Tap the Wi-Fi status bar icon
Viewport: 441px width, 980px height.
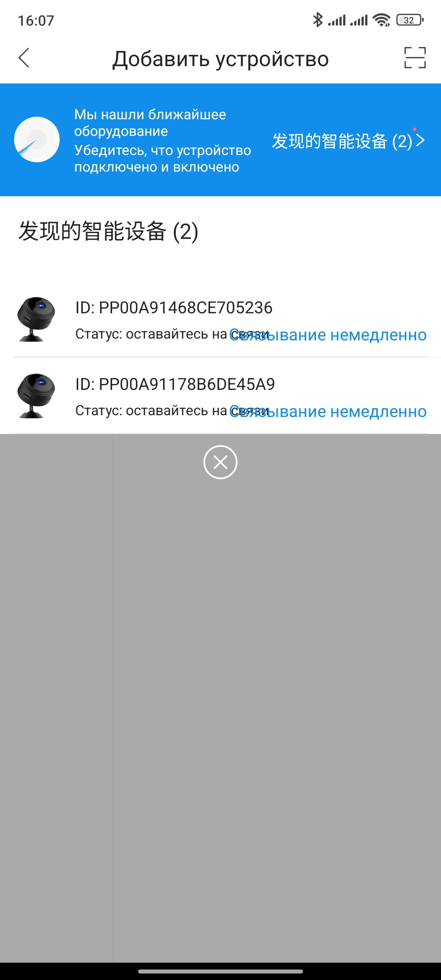(382, 20)
